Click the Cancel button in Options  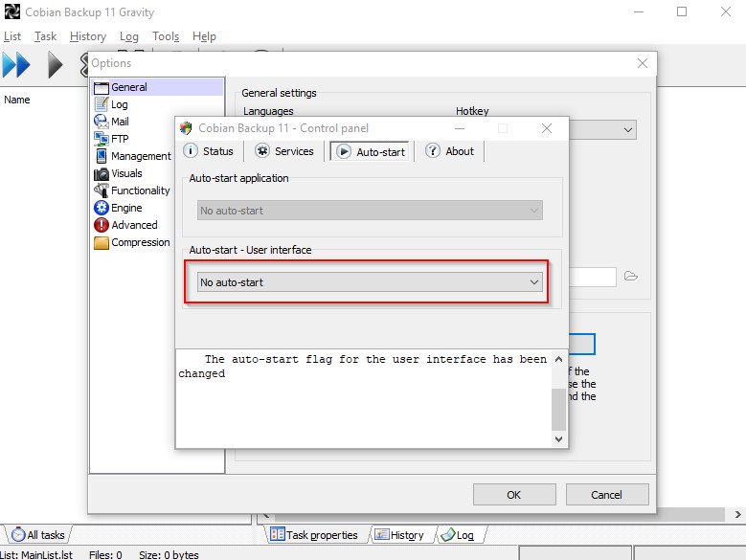click(606, 495)
